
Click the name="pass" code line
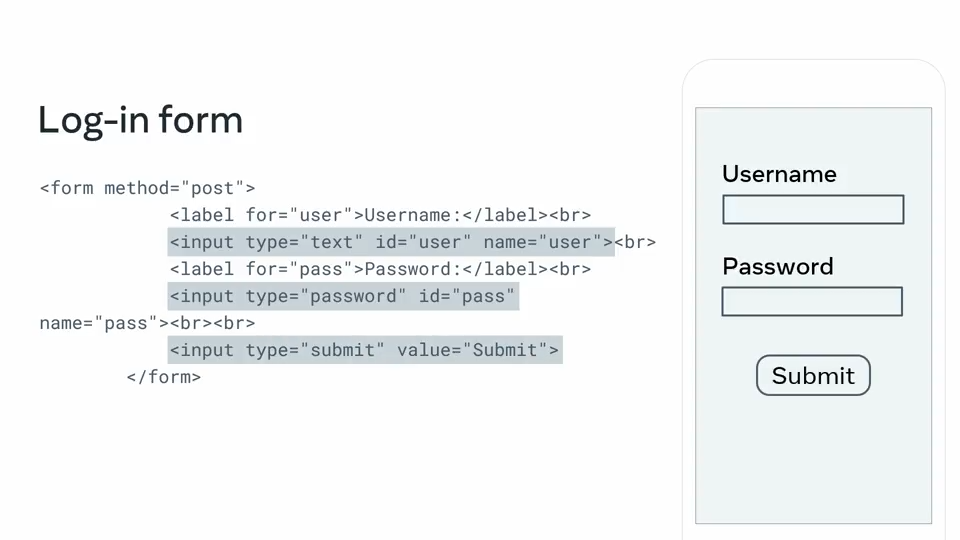pyautogui.click(x=148, y=323)
